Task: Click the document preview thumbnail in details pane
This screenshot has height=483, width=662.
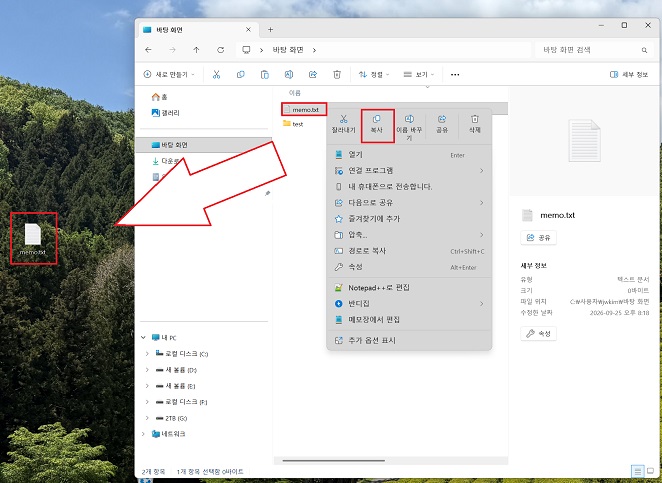Action: tap(584, 141)
